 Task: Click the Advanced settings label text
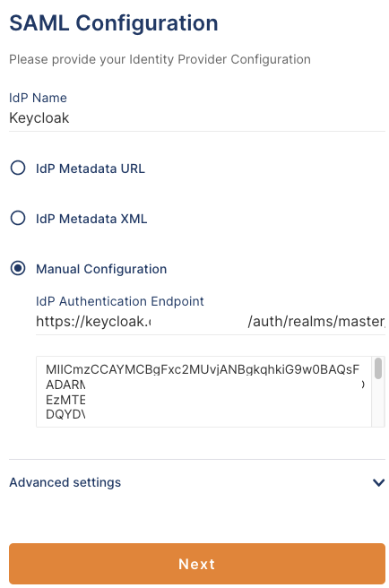pyautogui.click(x=65, y=482)
